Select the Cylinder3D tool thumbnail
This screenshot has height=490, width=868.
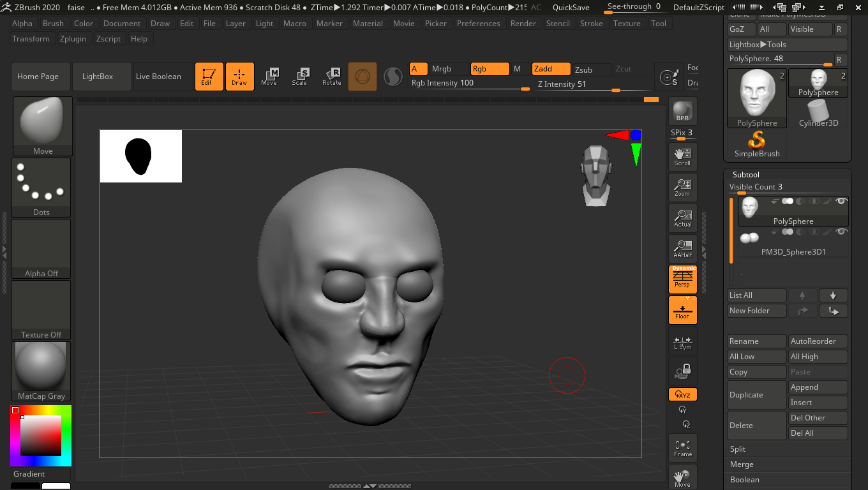[818, 114]
